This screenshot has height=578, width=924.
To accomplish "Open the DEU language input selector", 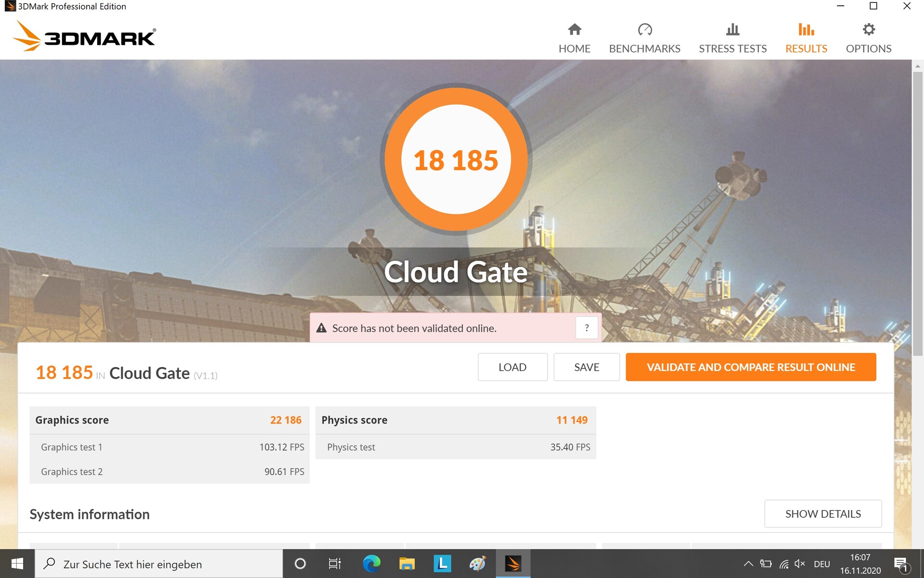I will point(821,564).
